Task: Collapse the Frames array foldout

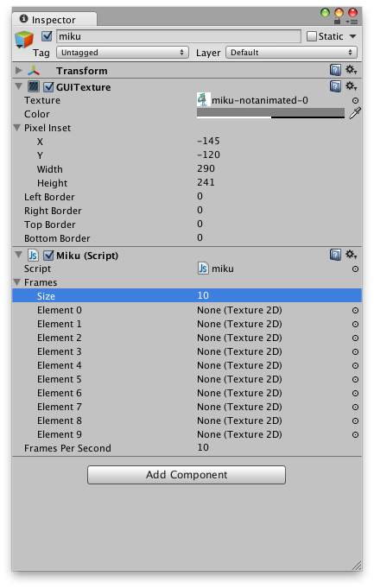Action: pyautogui.click(x=17, y=282)
